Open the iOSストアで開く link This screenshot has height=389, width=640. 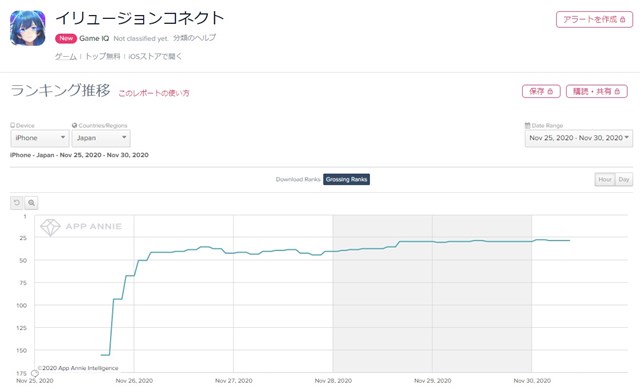coord(155,56)
